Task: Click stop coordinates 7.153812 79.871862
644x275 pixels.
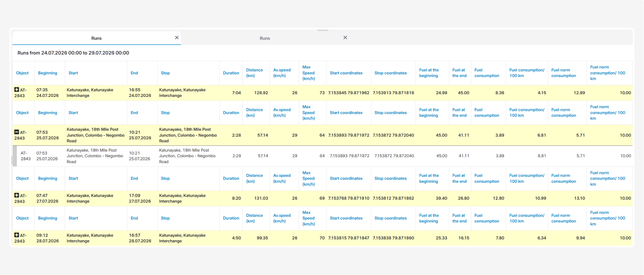Action: (x=393, y=198)
